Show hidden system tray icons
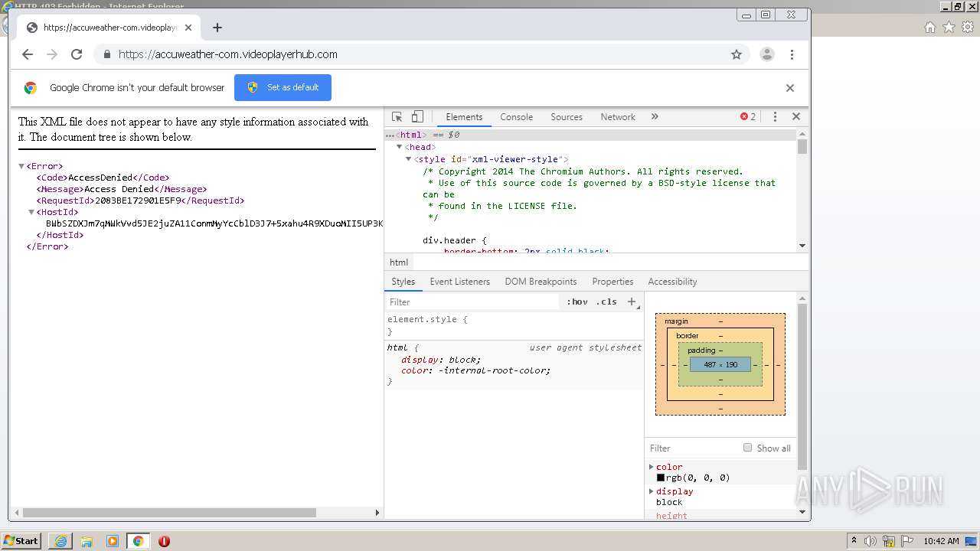980x551 pixels. (x=854, y=541)
